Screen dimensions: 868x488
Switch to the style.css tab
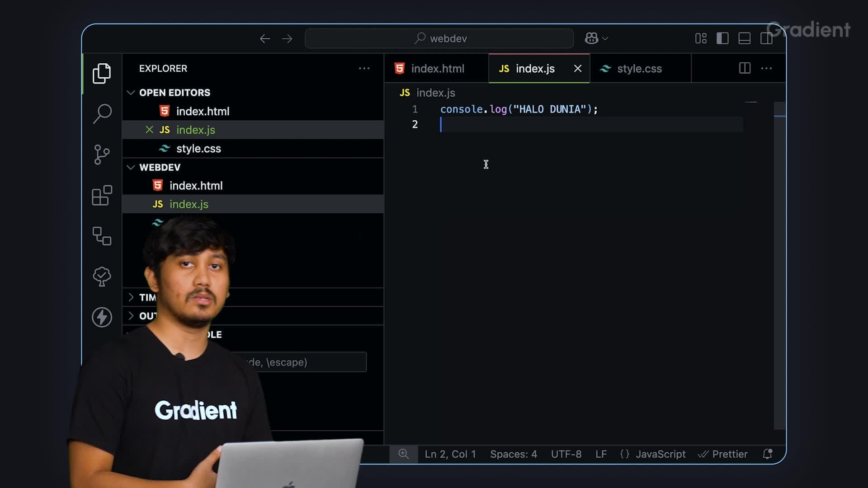(x=639, y=69)
